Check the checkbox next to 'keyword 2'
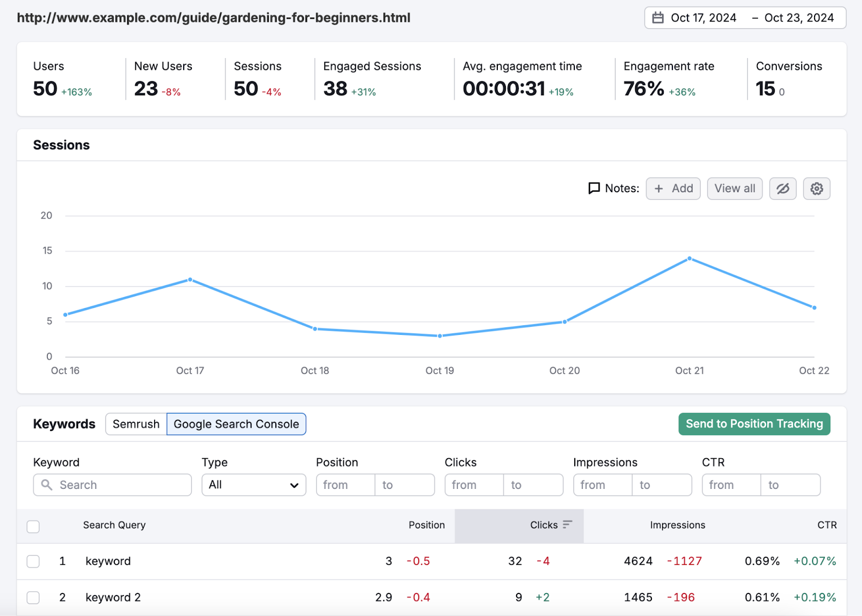Screen dimensions: 862x616 tap(33, 597)
